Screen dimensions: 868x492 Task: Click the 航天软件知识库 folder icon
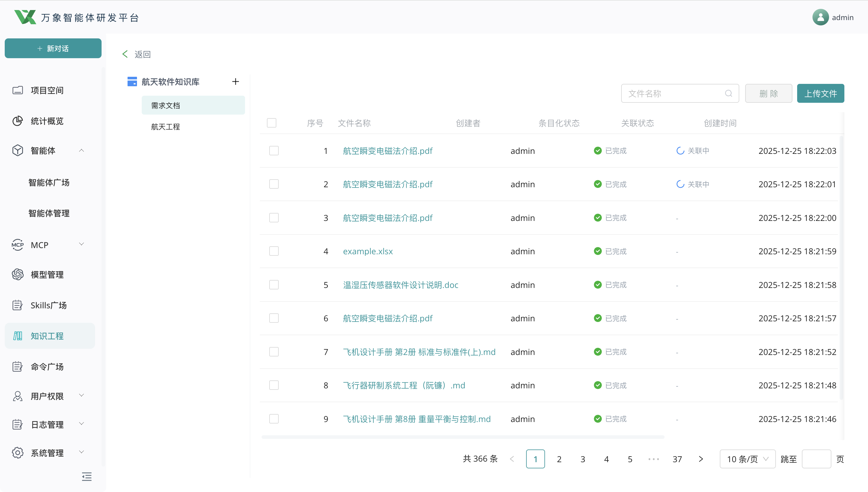point(132,82)
